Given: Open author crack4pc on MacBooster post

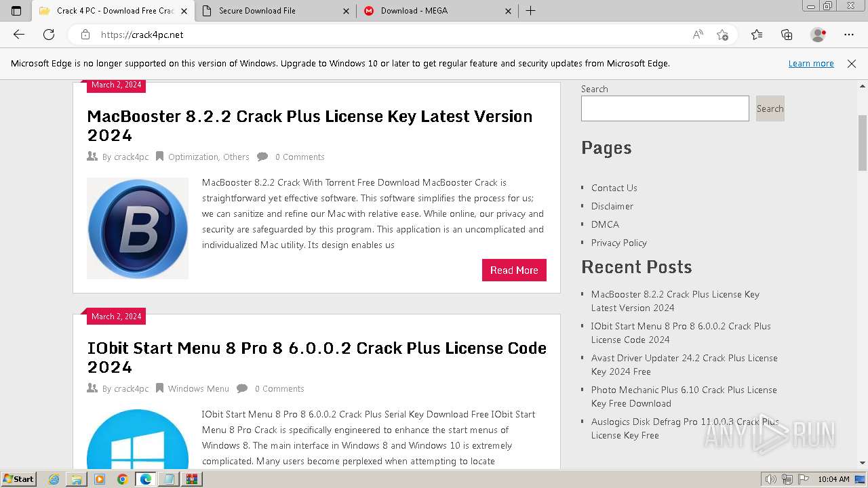Looking at the screenshot, I should [x=131, y=157].
